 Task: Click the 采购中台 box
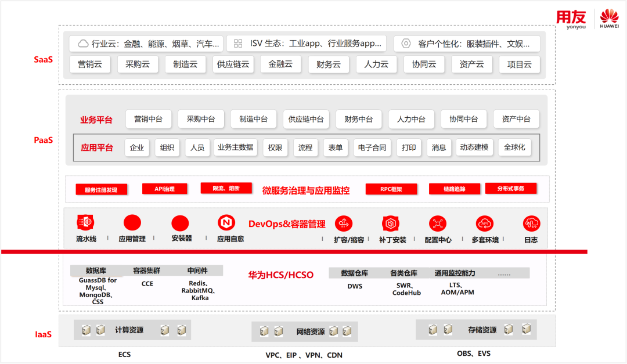point(201,119)
